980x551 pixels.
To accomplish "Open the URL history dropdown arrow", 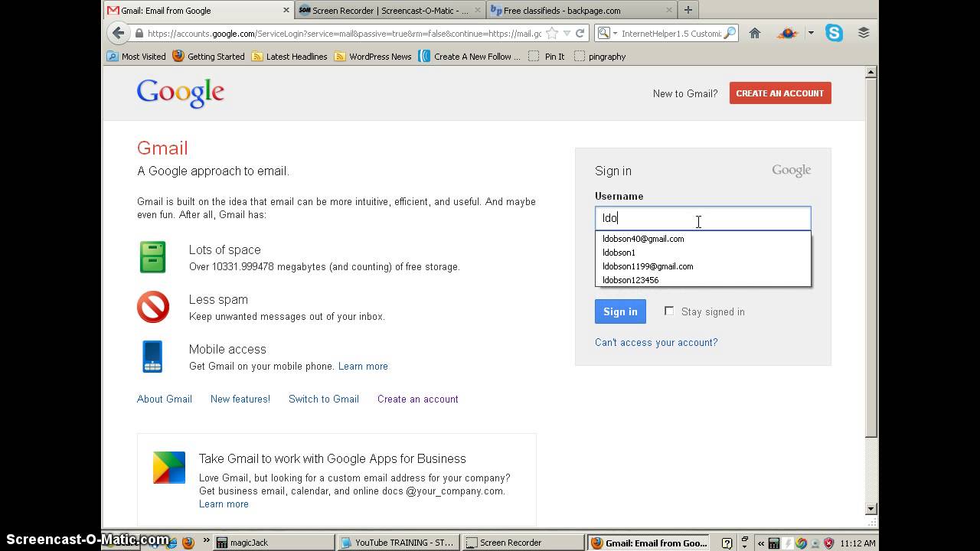I will point(567,33).
